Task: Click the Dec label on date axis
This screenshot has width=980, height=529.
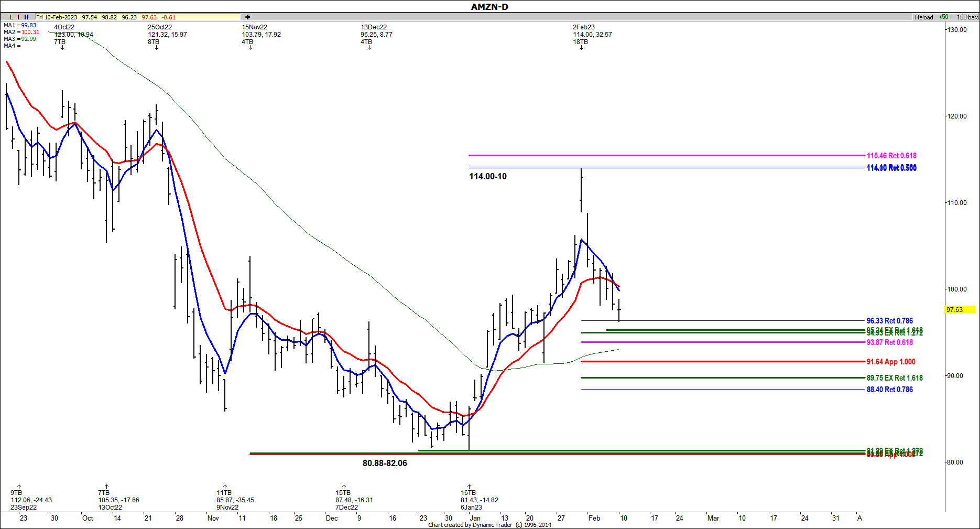Action: click(x=332, y=518)
